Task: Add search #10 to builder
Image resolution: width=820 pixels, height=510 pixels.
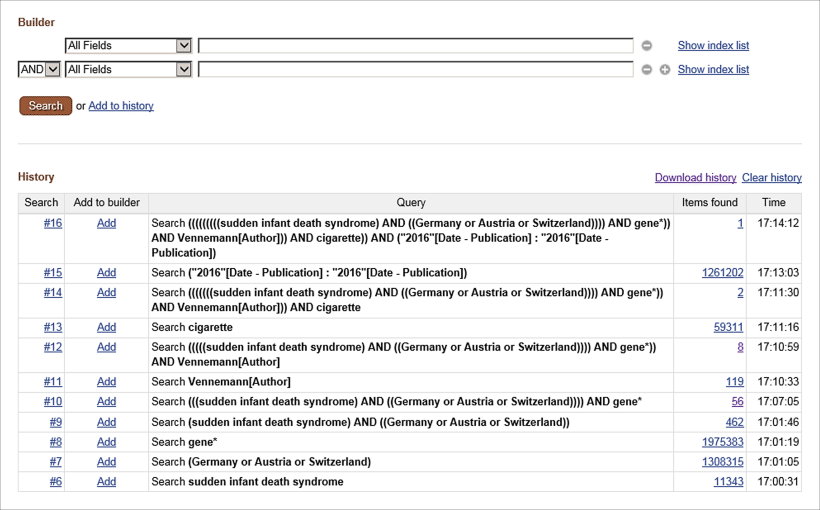Action: coord(107,402)
